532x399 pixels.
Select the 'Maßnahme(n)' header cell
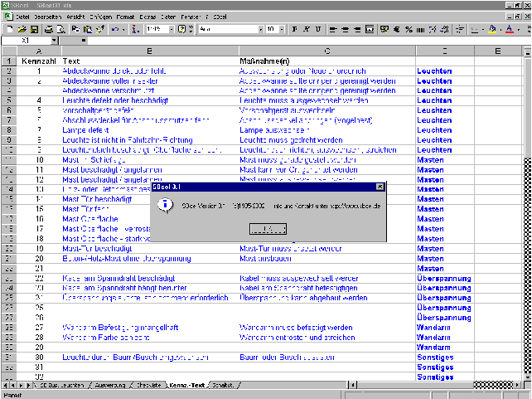(327, 61)
